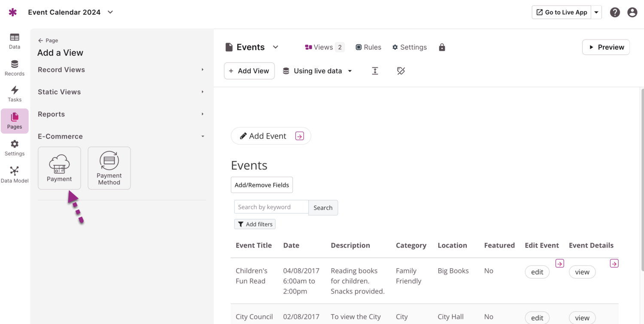Open the Go to Live App dropdown arrow
The height and width of the screenshot is (324, 644).
pyautogui.click(x=596, y=12)
